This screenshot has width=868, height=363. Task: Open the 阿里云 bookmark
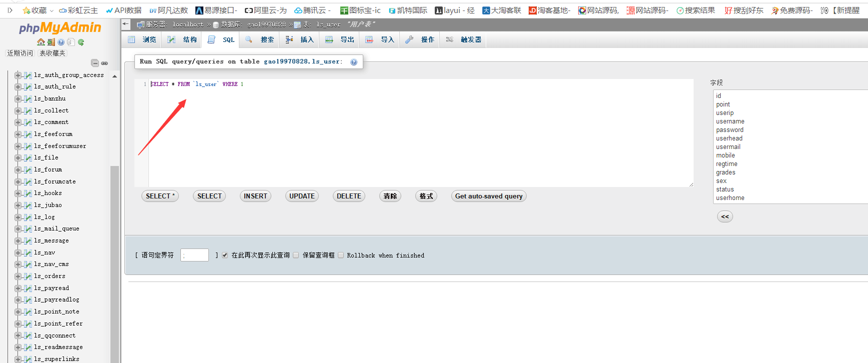[266, 10]
